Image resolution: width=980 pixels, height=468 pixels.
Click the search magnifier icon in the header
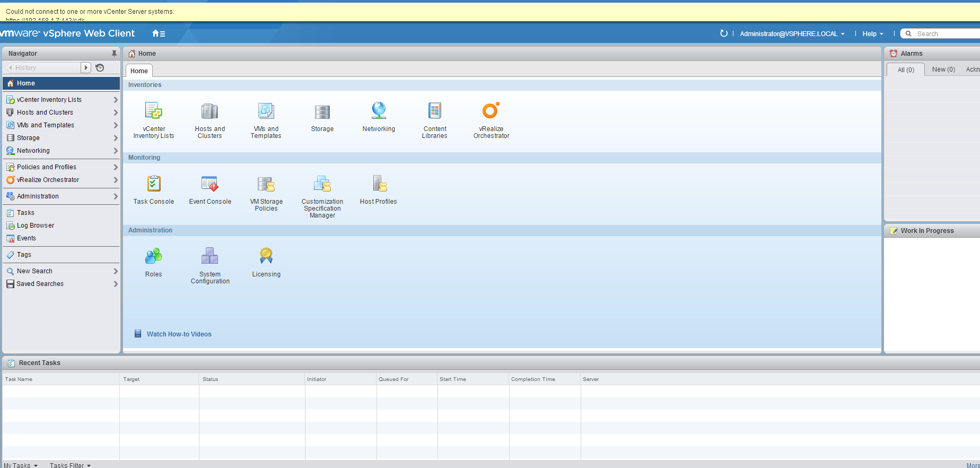coord(908,33)
